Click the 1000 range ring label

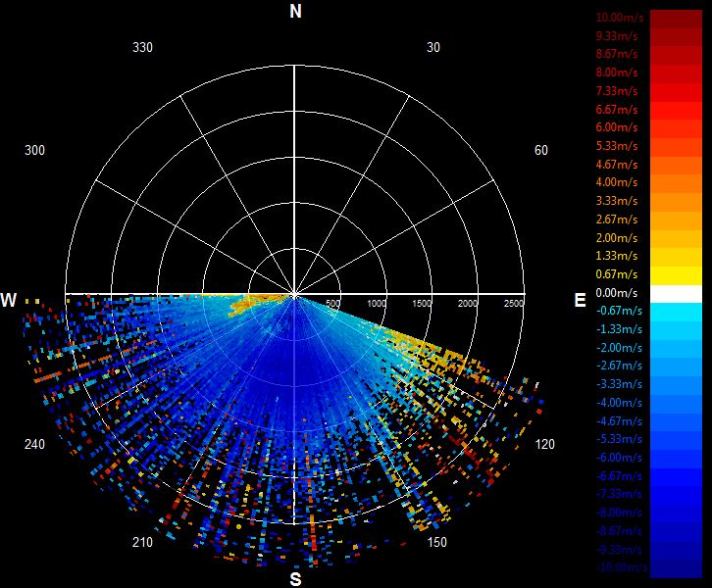tap(376, 304)
